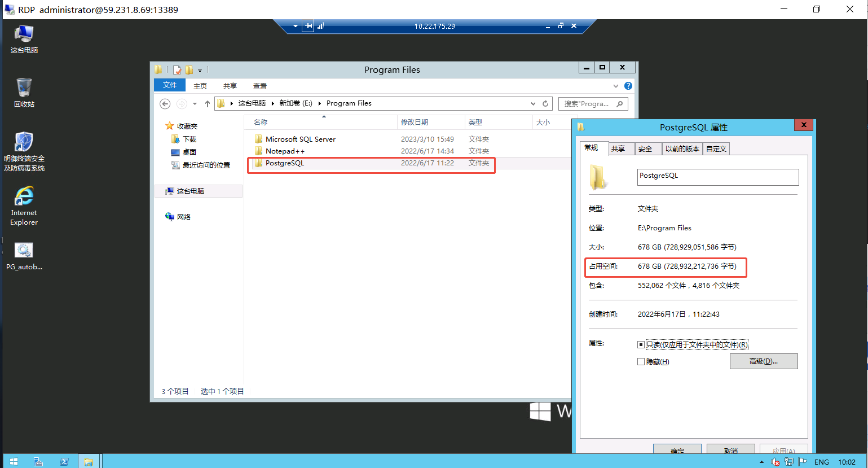Open recent locations dropdown arrow

195,104
